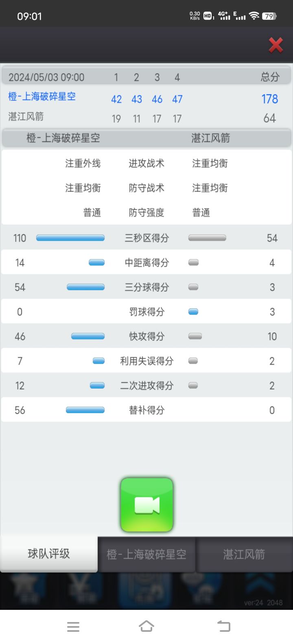Open the 湛江风箭 tab at bottom

point(244,554)
